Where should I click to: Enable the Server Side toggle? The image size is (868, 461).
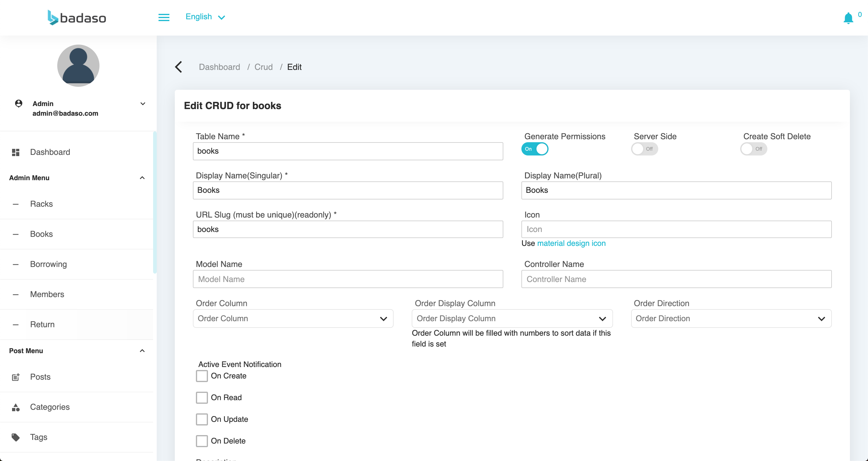pyautogui.click(x=643, y=149)
